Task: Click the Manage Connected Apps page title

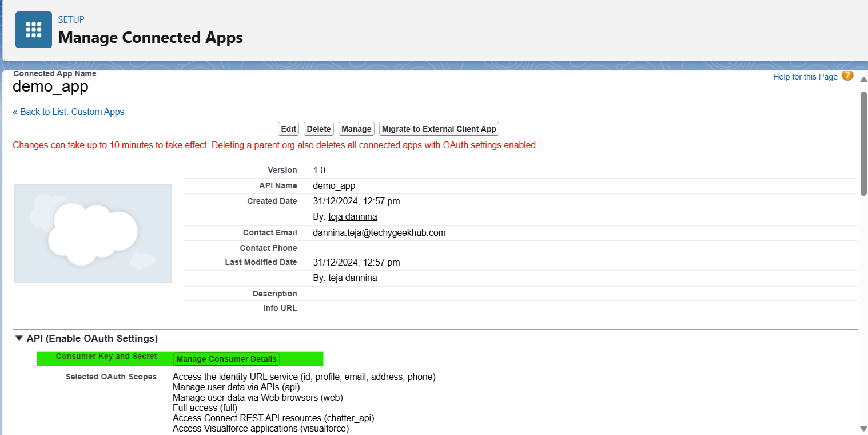Action: pos(150,38)
